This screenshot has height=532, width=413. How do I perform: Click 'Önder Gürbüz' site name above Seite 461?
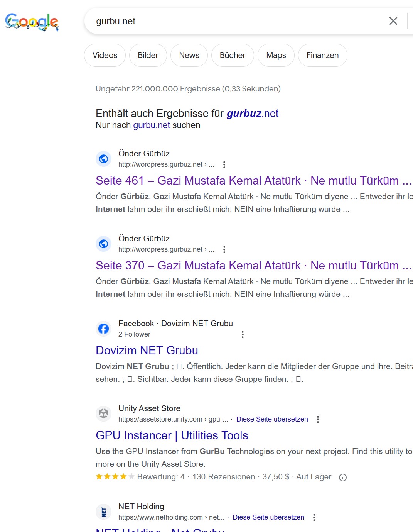pos(144,154)
